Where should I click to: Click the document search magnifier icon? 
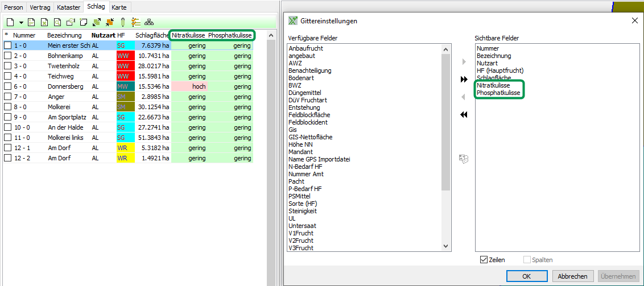coord(57,22)
